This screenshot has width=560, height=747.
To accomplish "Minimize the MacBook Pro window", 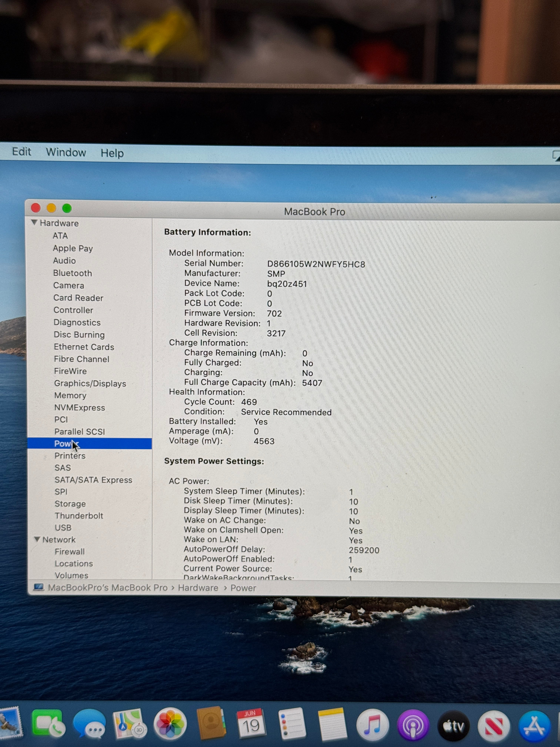I will [51, 208].
